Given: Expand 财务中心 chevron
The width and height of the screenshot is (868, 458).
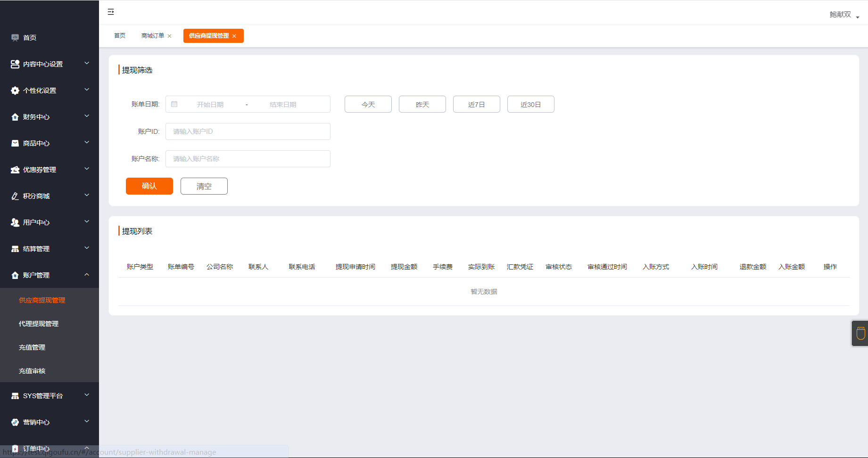Looking at the screenshot, I should coord(87,116).
